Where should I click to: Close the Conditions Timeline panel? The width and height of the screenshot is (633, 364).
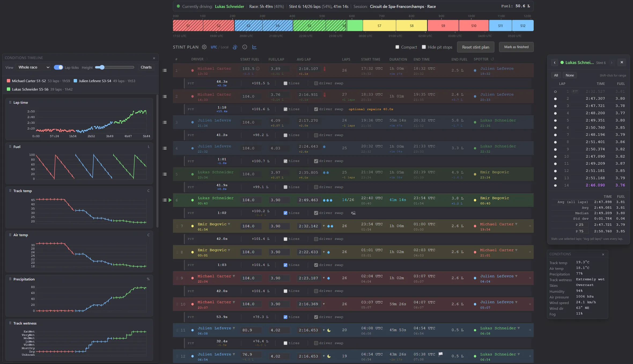154,58
